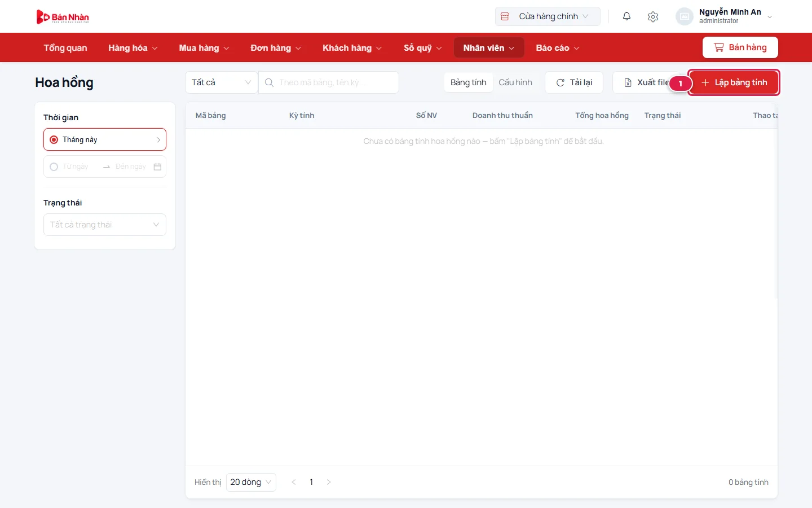Select the Tháng này radio option
The height and width of the screenshot is (508, 812).
[54, 139]
